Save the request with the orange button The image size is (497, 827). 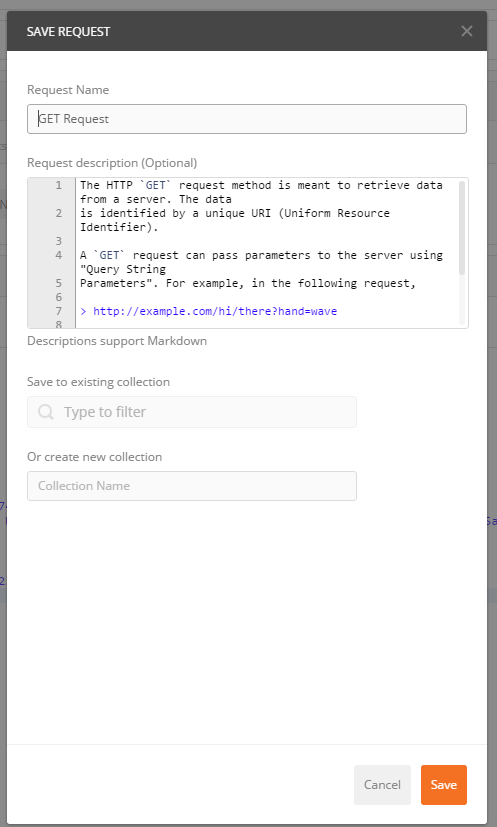tap(444, 785)
